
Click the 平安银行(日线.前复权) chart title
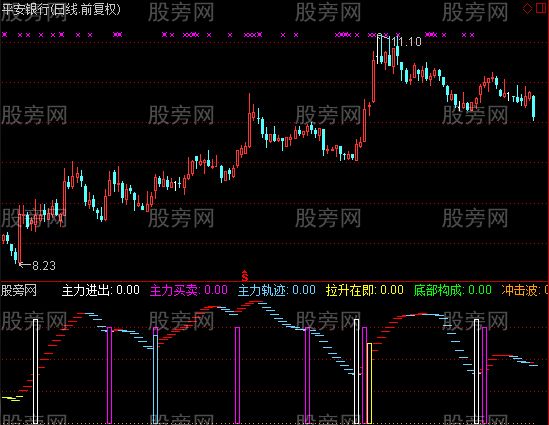pyautogui.click(x=61, y=9)
